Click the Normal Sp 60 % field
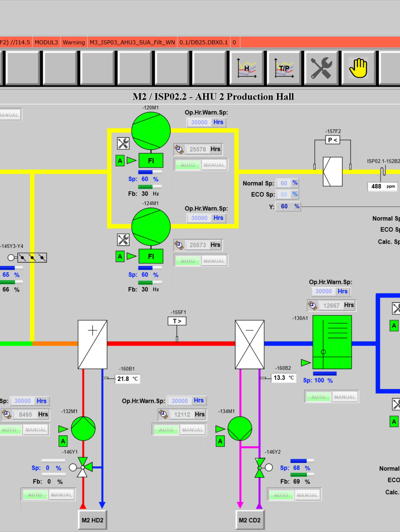 click(x=284, y=183)
